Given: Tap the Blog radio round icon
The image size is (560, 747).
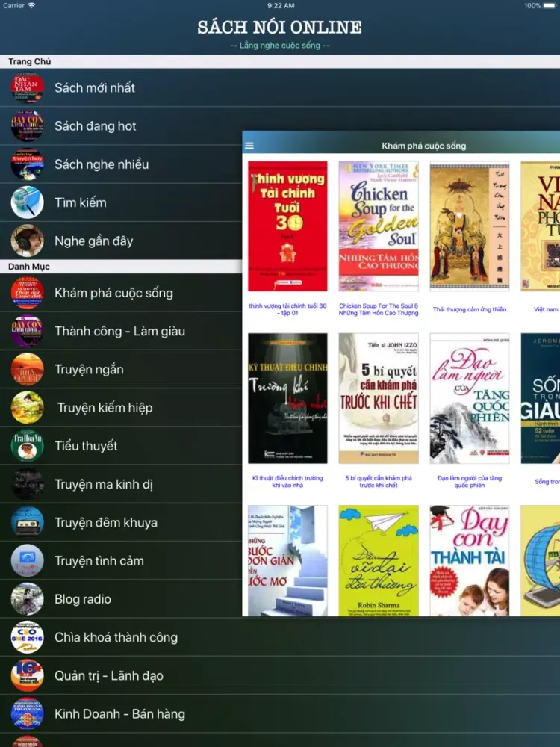Looking at the screenshot, I should [x=27, y=599].
